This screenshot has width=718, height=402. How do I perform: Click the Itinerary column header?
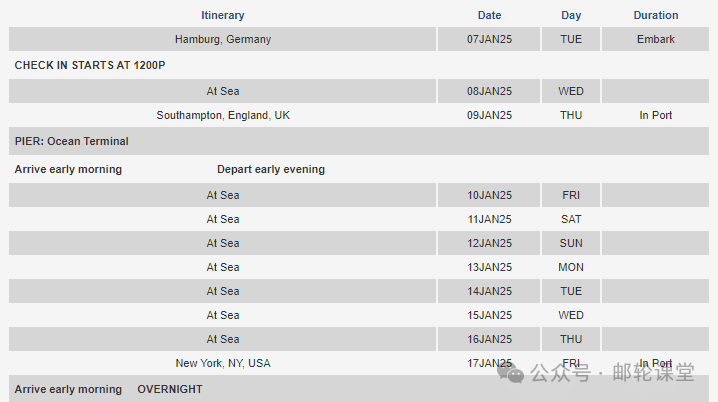tap(222, 15)
